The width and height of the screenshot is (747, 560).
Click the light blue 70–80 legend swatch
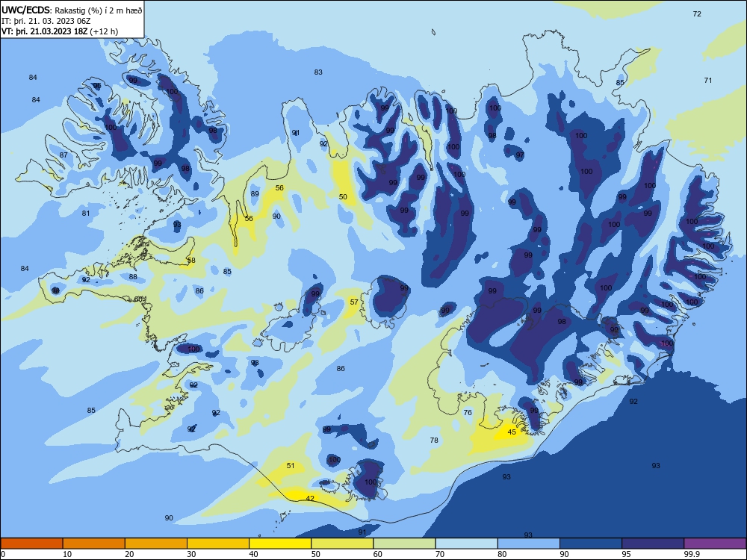pyautogui.click(x=467, y=544)
